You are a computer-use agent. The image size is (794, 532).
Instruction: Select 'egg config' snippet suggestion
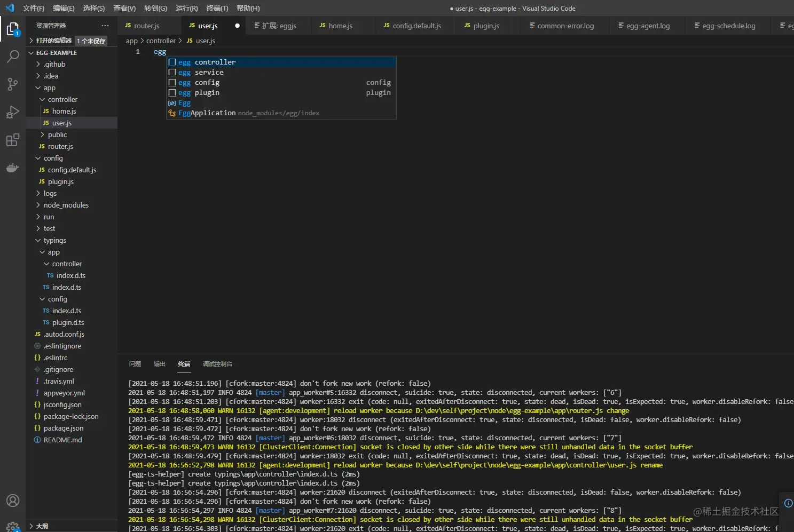click(x=281, y=83)
